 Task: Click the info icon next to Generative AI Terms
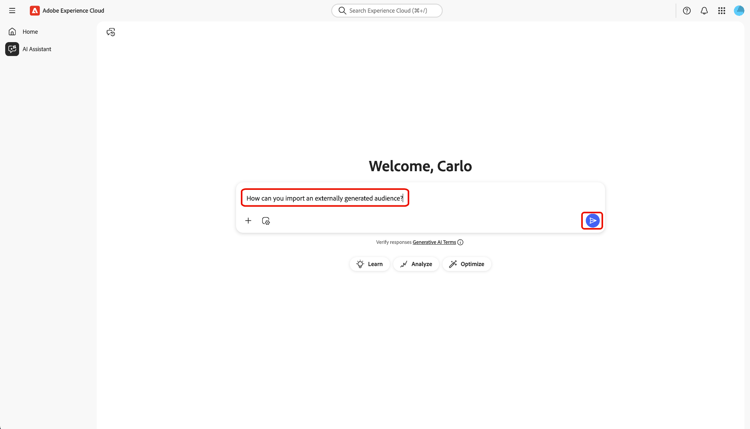(x=460, y=242)
